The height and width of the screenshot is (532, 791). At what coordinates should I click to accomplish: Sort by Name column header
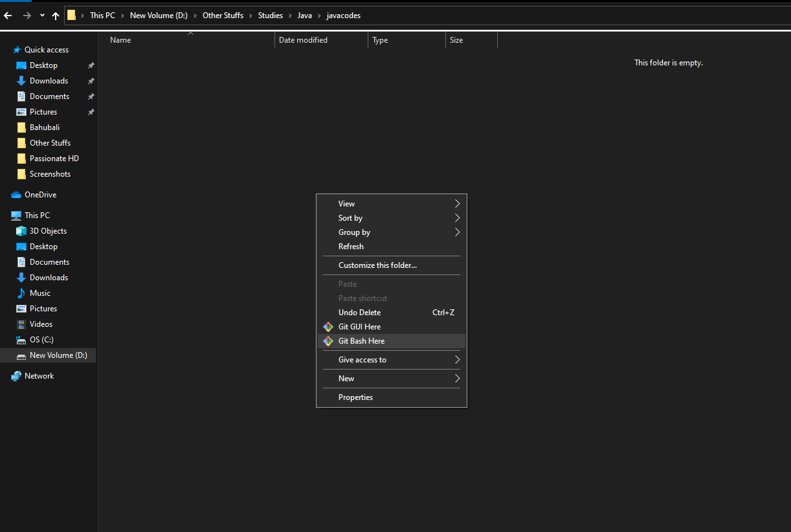click(x=120, y=40)
